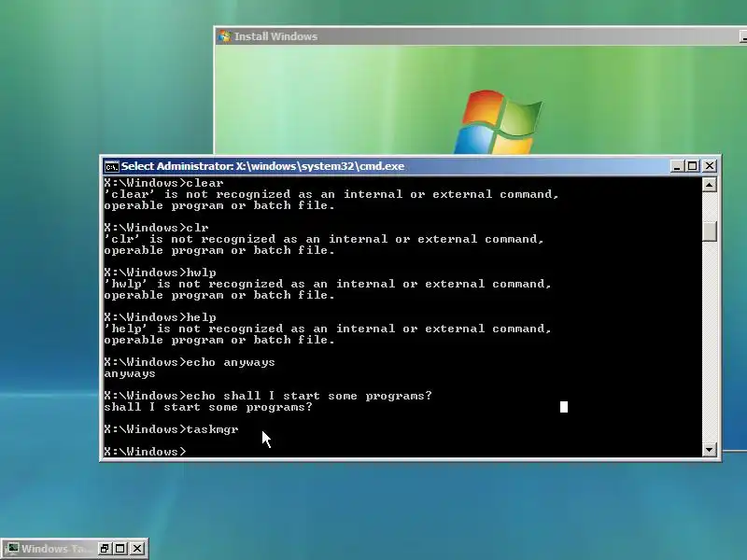Minimize the cmd.exe window
Viewport: 747px width, 560px height.
click(677, 166)
